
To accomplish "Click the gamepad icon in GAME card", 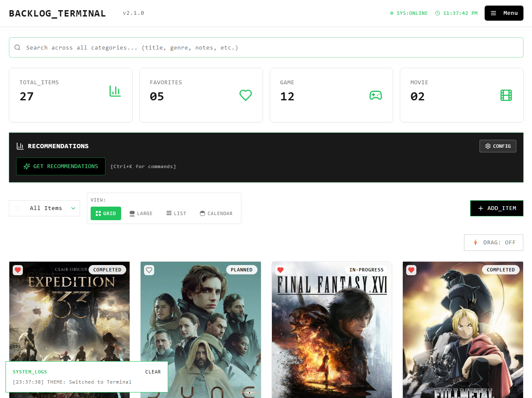I will tap(376, 95).
